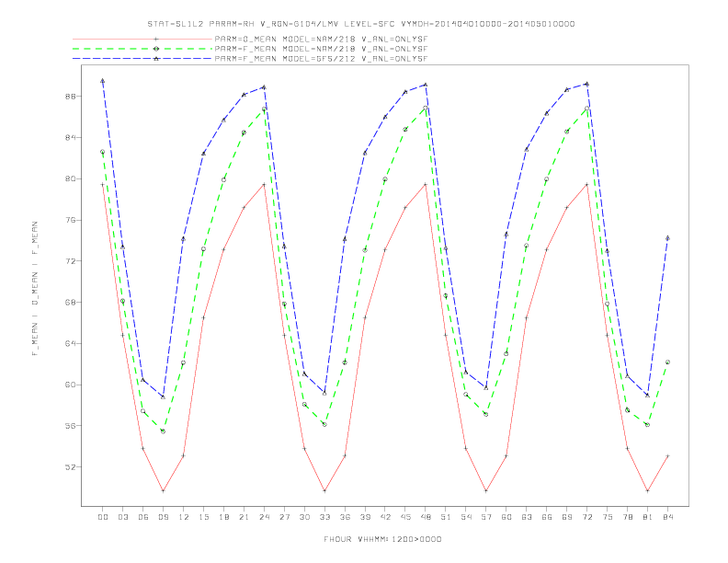Screen dimensions: 728x563
Task: Click the x-axis tick label 60
Action: (x=506, y=517)
